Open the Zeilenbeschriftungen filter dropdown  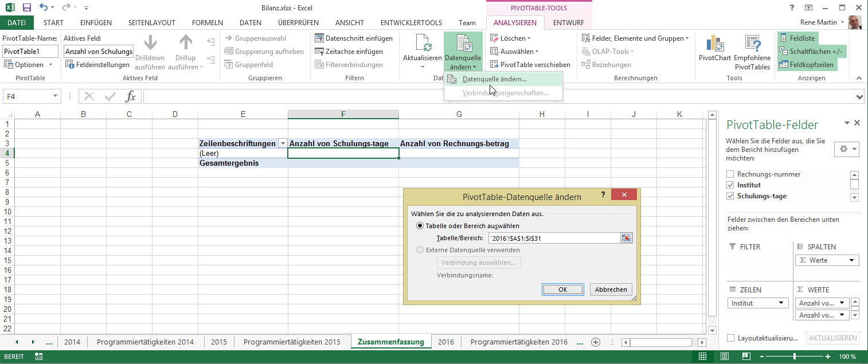[x=282, y=144]
